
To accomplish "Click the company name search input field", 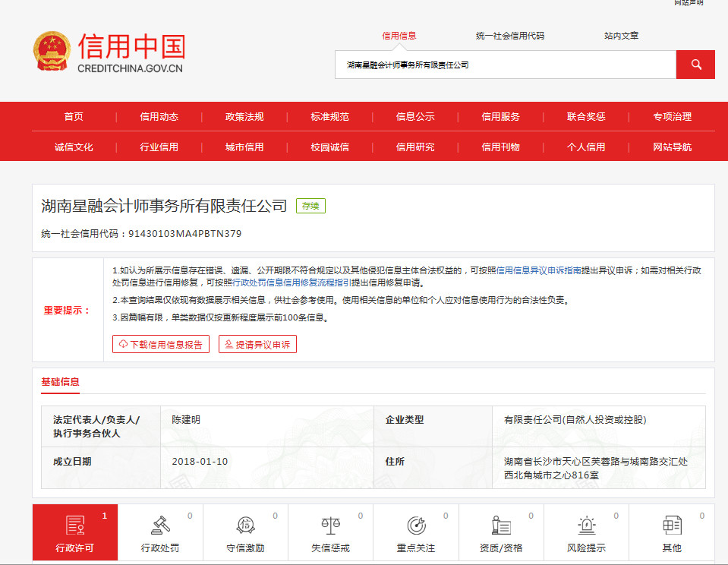I will point(506,65).
